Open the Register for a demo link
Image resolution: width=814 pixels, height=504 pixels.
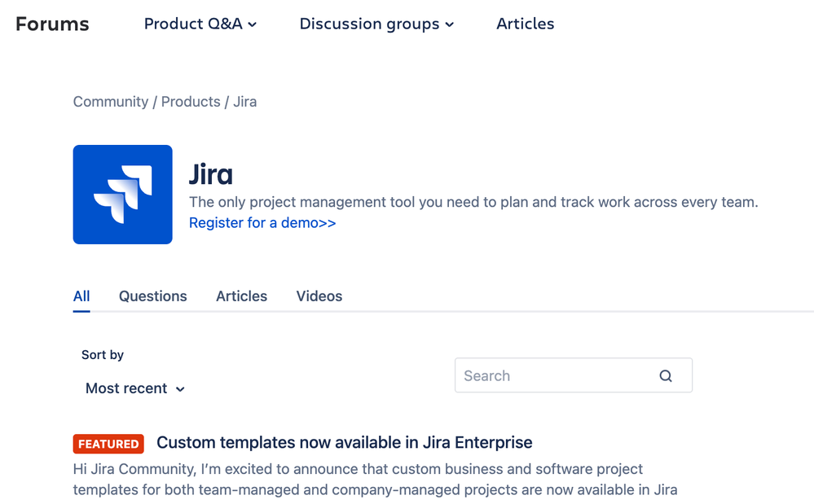(x=262, y=223)
